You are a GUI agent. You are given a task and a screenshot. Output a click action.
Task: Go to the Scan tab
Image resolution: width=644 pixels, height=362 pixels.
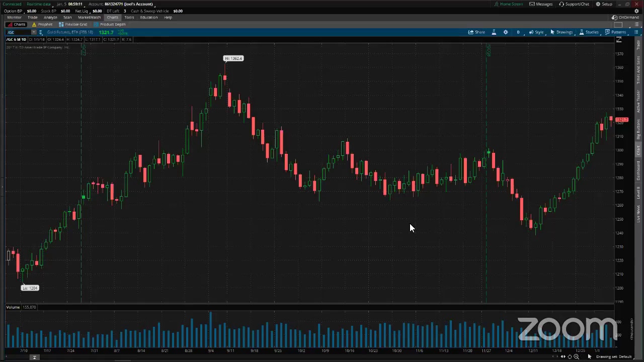(67, 17)
